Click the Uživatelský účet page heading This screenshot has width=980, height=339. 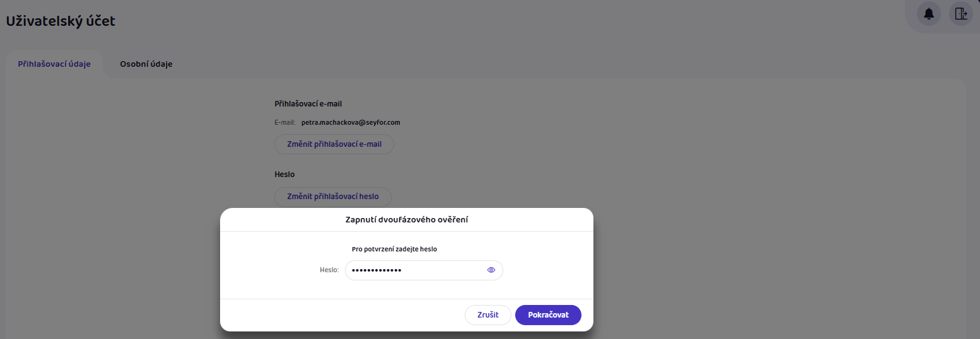[x=61, y=21]
